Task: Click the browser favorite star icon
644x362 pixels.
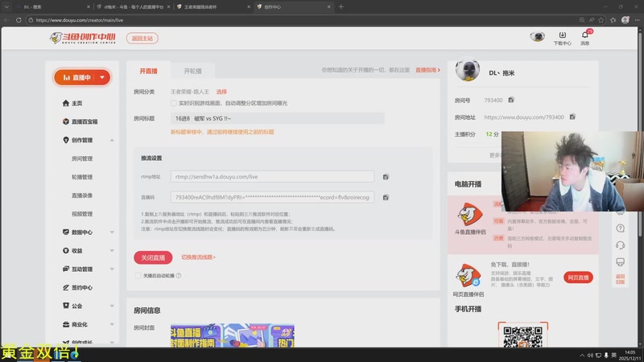Action: pyautogui.click(x=601, y=19)
